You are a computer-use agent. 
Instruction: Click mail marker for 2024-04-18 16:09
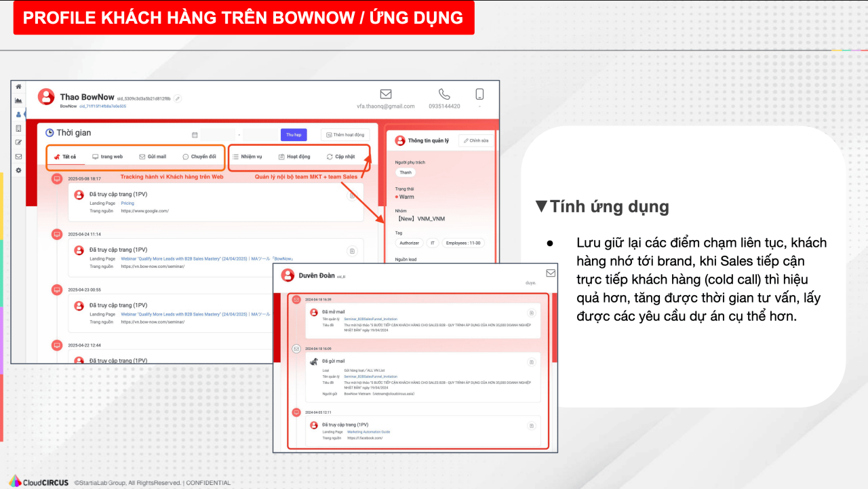click(x=296, y=349)
